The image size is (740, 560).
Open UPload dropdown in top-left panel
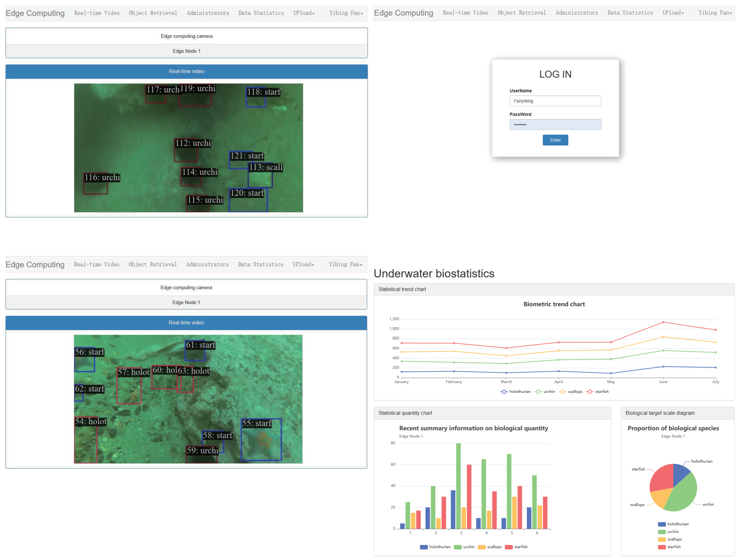[304, 13]
